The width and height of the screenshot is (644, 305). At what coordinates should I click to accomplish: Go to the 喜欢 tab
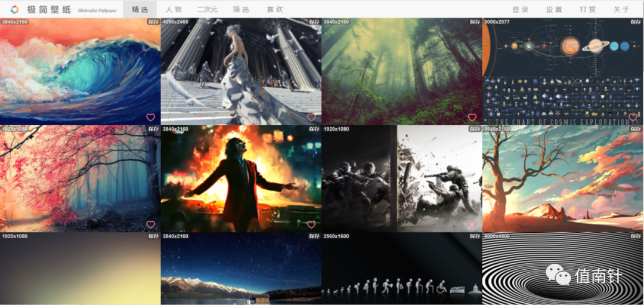(x=275, y=10)
